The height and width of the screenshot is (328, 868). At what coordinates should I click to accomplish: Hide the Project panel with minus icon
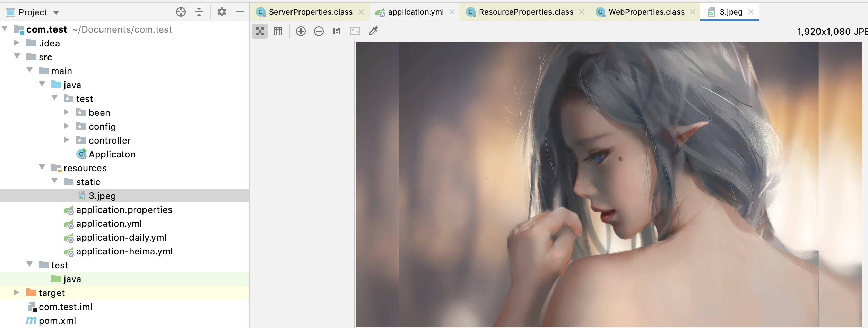point(240,12)
